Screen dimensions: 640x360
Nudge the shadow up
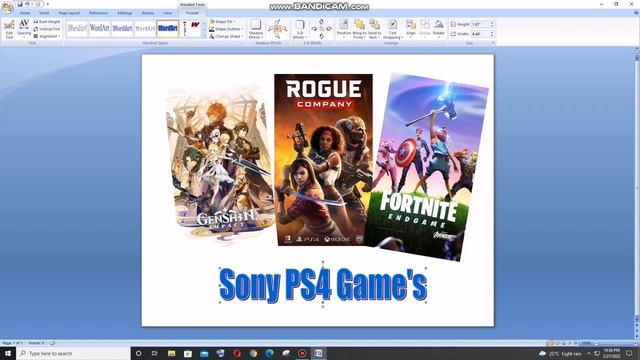[x=278, y=21]
